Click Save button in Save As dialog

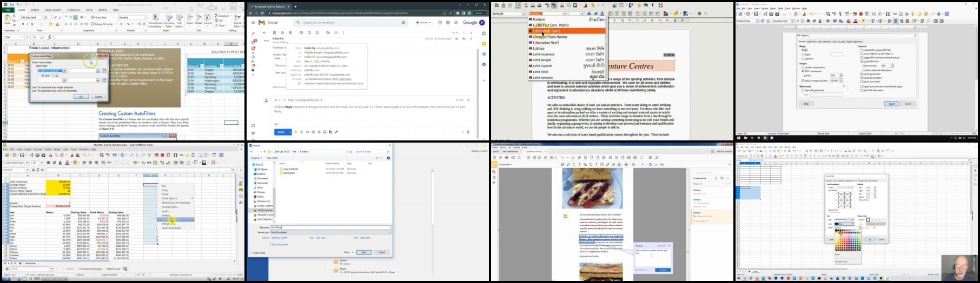point(364,252)
